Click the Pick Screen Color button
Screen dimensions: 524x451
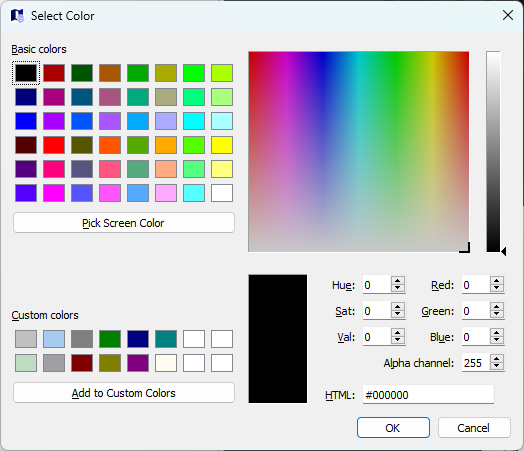pyautogui.click(x=124, y=223)
